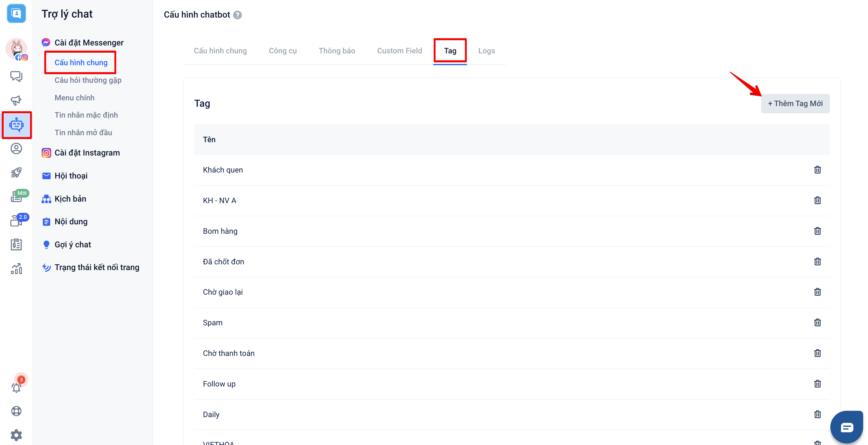The height and width of the screenshot is (445, 868).
Task: Open Câu hỏi thường gặp menu item
Action: [88, 80]
